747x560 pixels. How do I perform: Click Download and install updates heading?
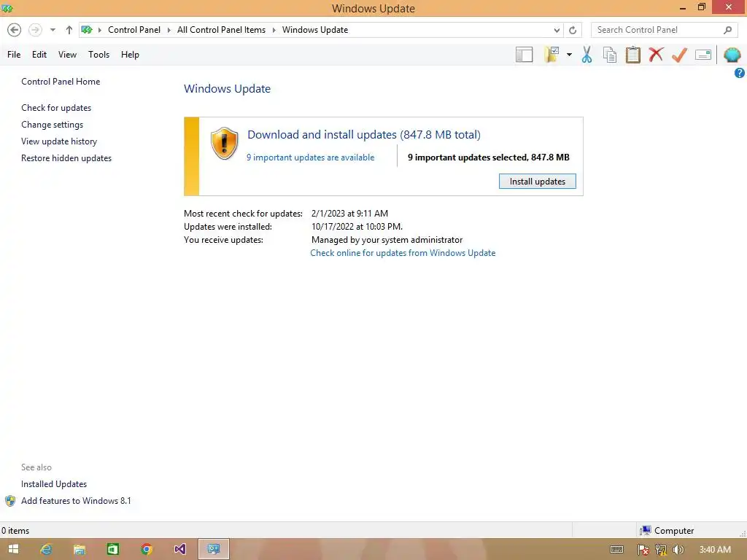pos(364,135)
